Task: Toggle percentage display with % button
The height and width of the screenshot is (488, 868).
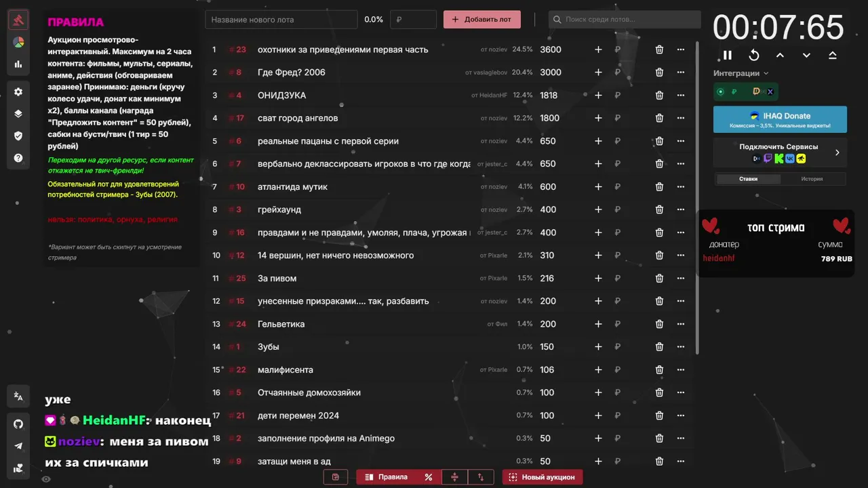Action: click(x=429, y=477)
